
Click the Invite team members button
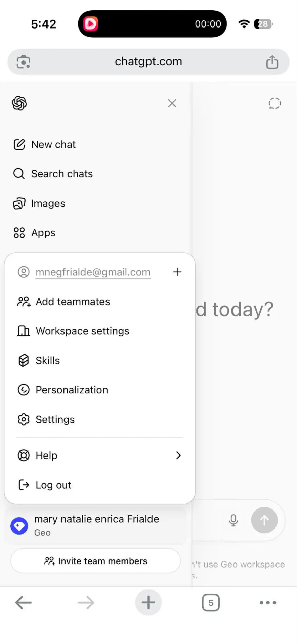pyautogui.click(x=96, y=561)
